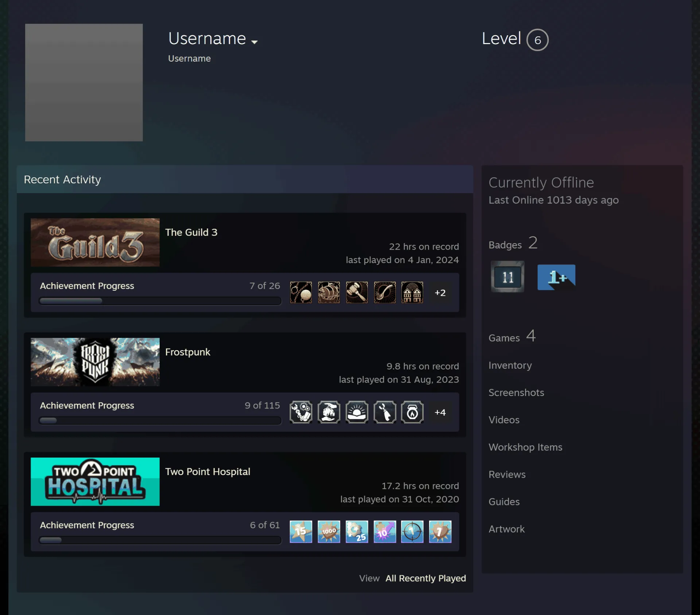Open the Inventory section

pos(510,365)
